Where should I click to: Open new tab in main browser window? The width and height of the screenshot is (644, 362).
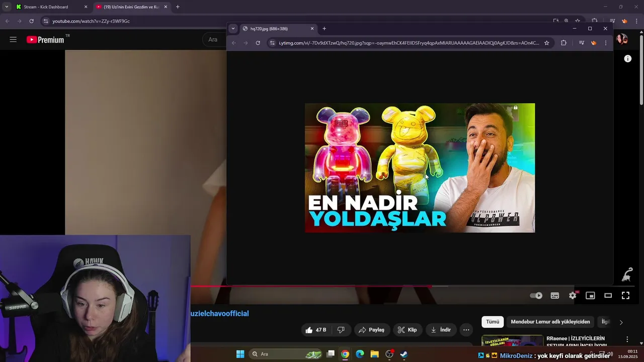(x=178, y=7)
